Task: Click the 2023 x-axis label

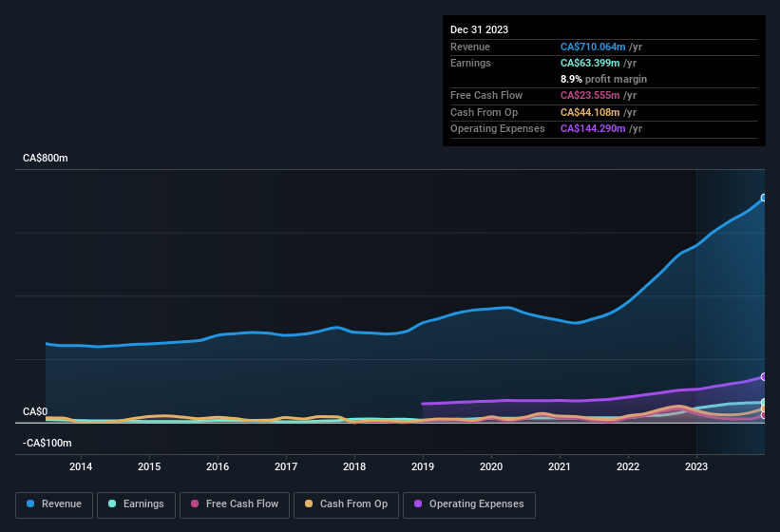Action: pyautogui.click(x=696, y=466)
